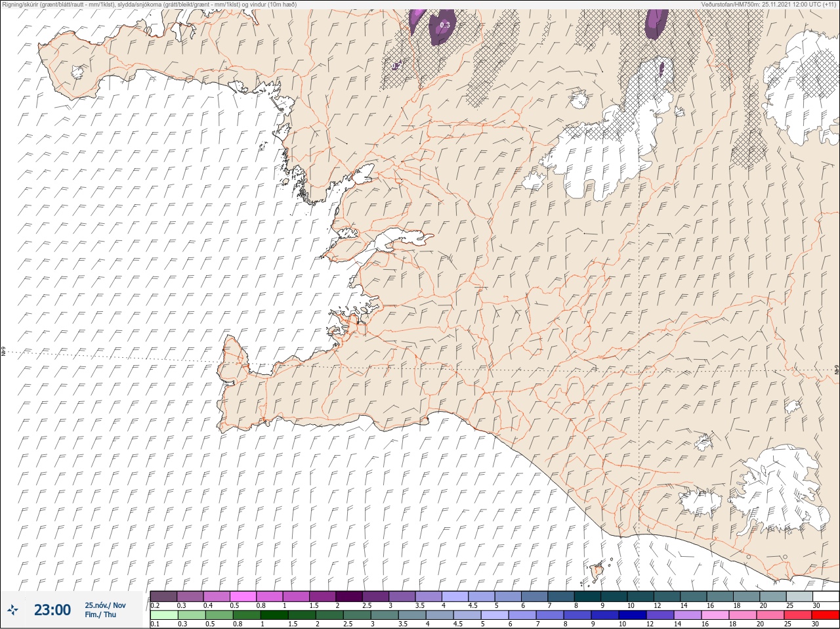The width and height of the screenshot is (840, 629).
Task: Click the '0.3' value label on purple precipitation area
Action: [x=445, y=26]
